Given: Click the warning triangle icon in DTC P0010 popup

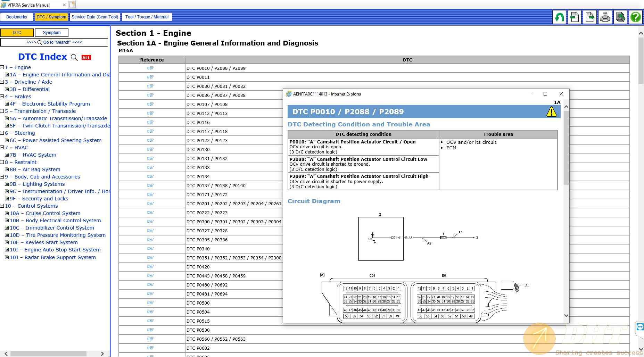Looking at the screenshot, I should (x=551, y=111).
